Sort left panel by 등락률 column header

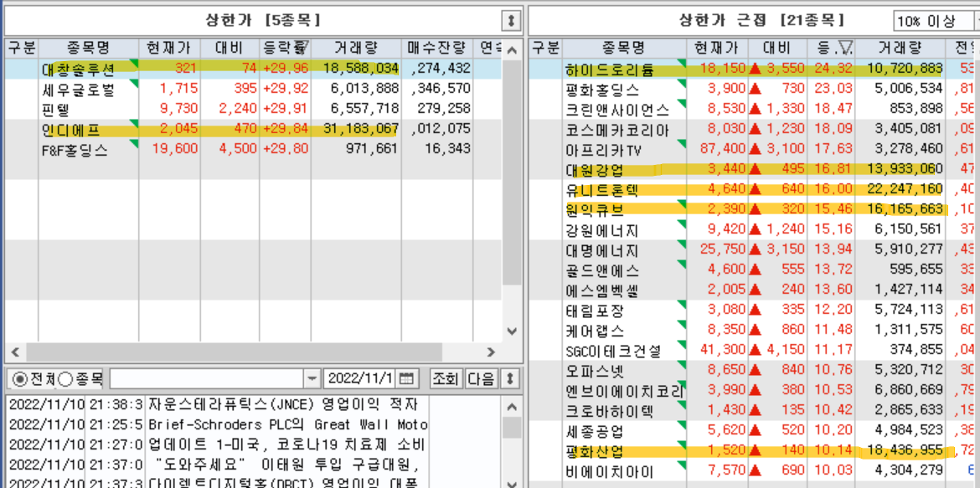click(x=285, y=49)
